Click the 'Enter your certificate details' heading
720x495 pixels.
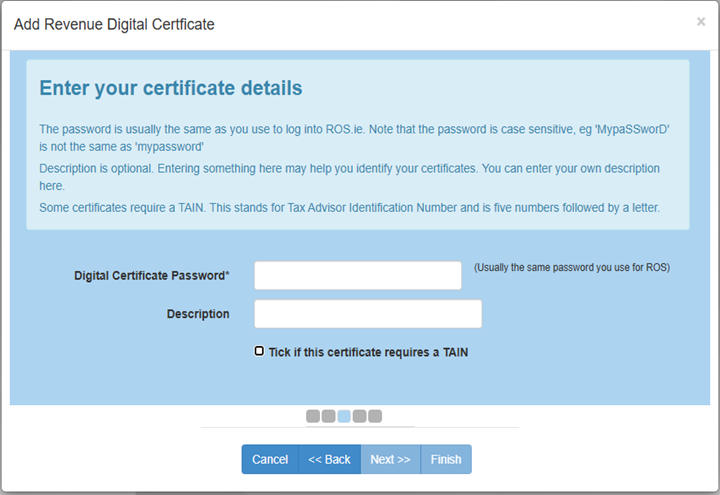coord(170,88)
